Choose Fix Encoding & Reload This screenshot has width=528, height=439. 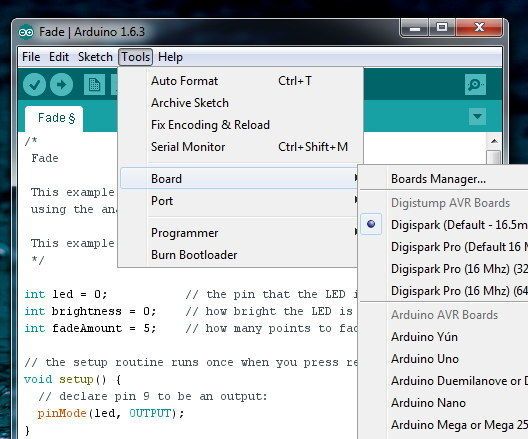(241, 125)
